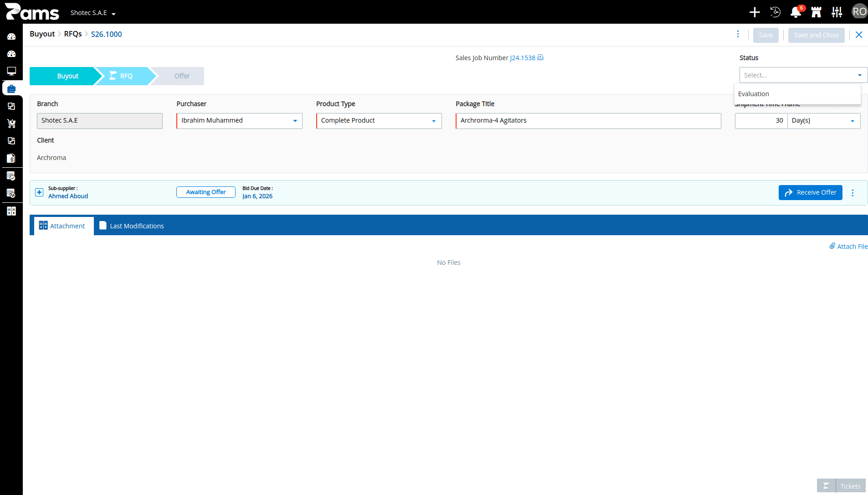
Task: Open the sliders settings icon
Action: (837, 12)
